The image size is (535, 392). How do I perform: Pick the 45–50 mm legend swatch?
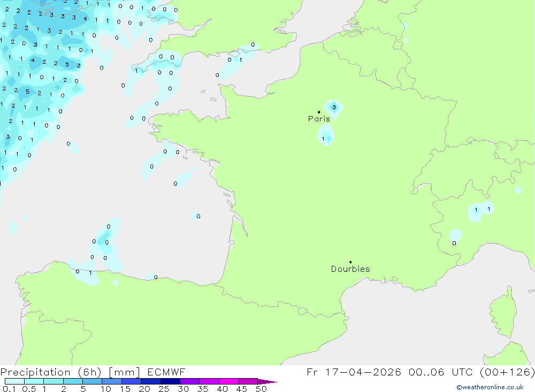point(248,381)
